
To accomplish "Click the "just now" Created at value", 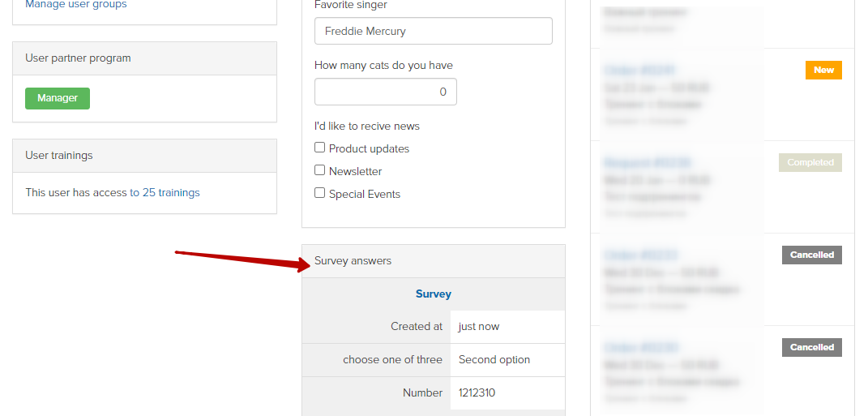I will click(479, 327).
